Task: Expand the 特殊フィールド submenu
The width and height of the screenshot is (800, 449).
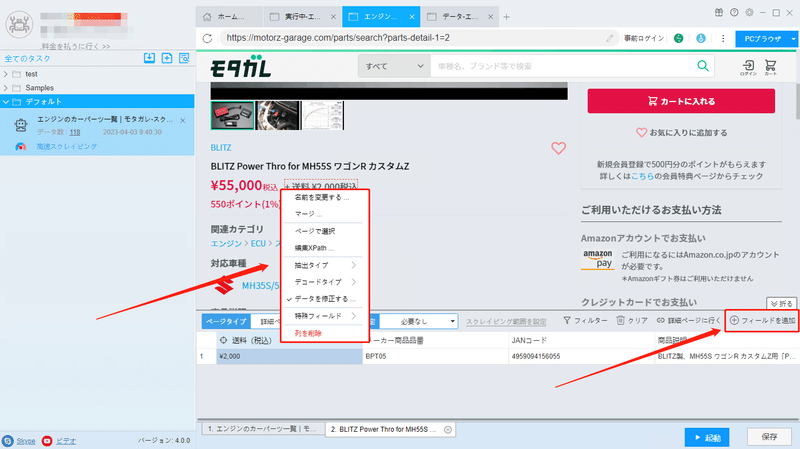Action: click(324, 316)
